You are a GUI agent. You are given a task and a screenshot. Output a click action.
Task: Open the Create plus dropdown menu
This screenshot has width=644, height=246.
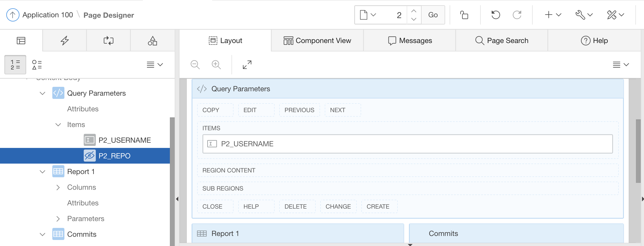(553, 15)
